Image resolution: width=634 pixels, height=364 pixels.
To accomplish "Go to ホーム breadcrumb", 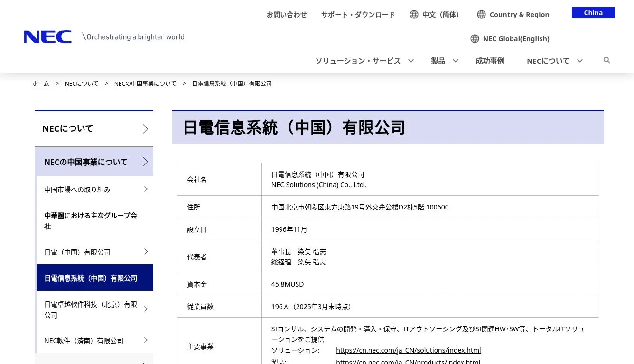I will pos(41,83).
